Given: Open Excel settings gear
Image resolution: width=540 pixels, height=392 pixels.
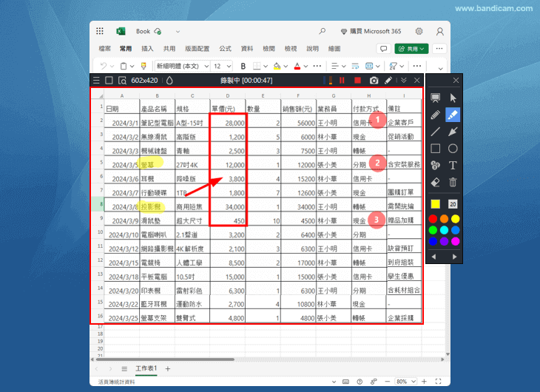Looking at the screenshot, I should click(419, 31).
